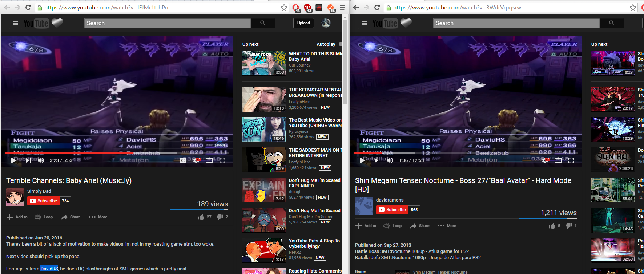Viewport: 644px width, 274px height.
Task: Mute the Shin Megami Tensei video audio
Action: tap(390, 160)
